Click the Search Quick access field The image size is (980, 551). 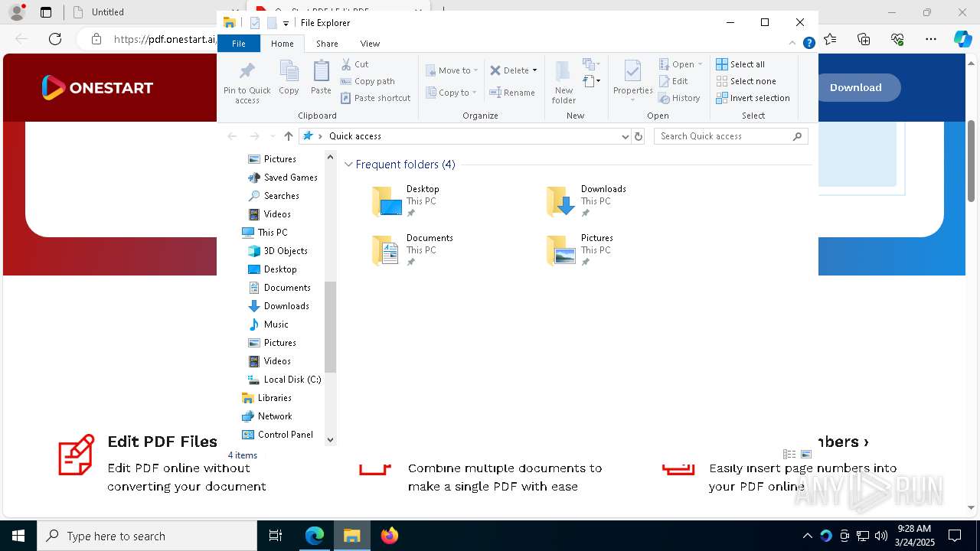coord(730,136)
